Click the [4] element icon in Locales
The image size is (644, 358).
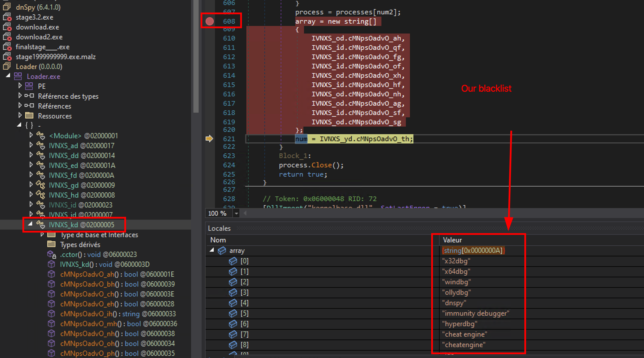(x=233, y=303)
